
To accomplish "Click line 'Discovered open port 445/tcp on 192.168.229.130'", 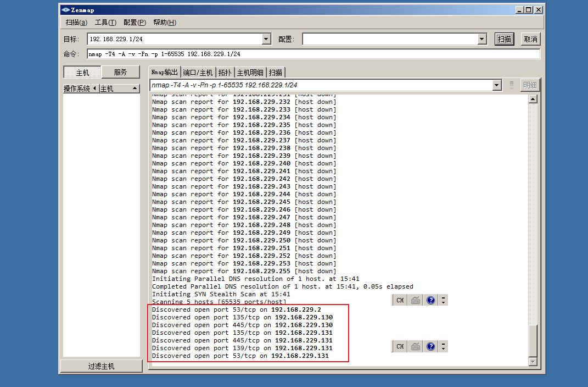I will pos(242,325).
